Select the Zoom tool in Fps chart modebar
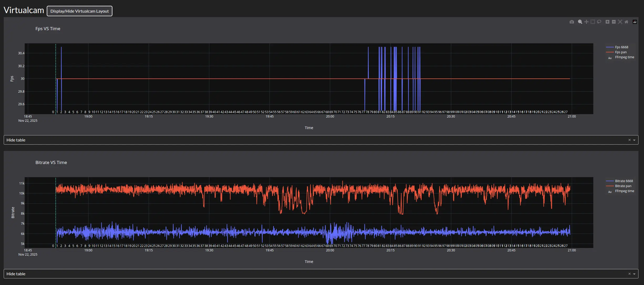 pos(580,22)
